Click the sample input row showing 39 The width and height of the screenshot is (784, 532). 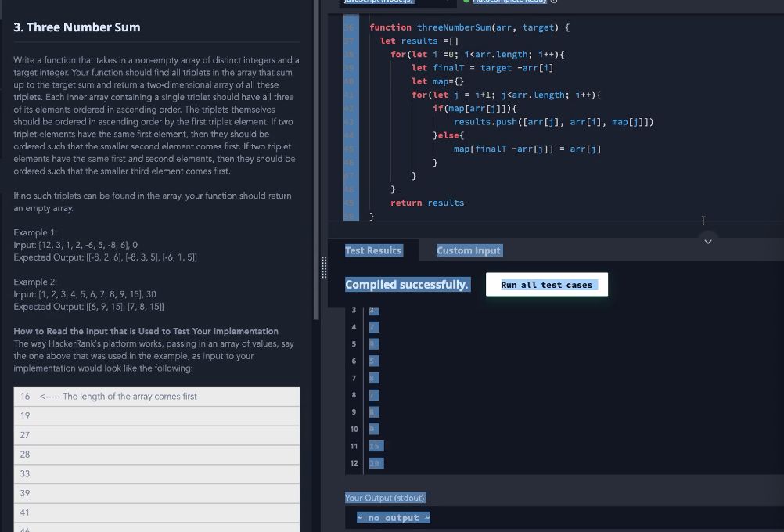(x=156, y=494)
